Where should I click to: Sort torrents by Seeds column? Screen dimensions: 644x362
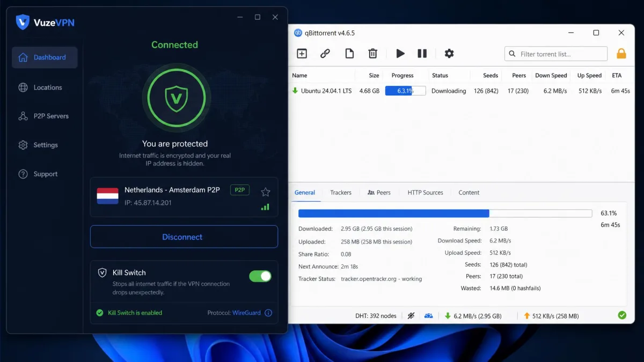coord(491,76)
